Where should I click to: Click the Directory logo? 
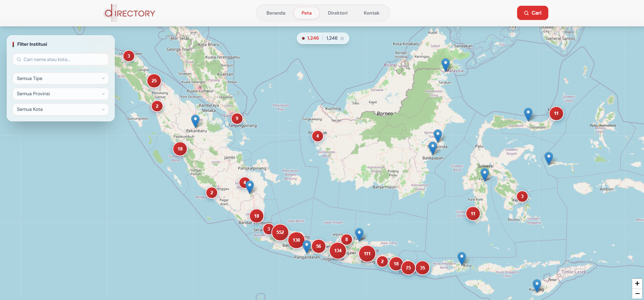tap(129, 13)
